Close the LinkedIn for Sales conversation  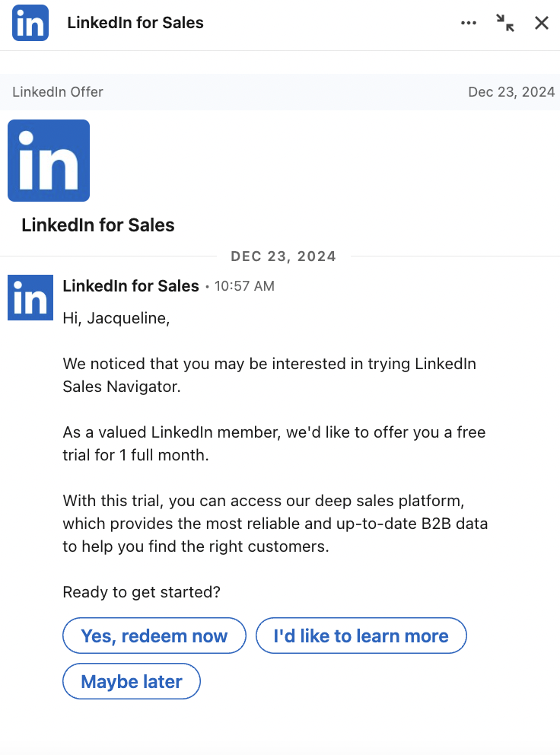coord(542,23)
